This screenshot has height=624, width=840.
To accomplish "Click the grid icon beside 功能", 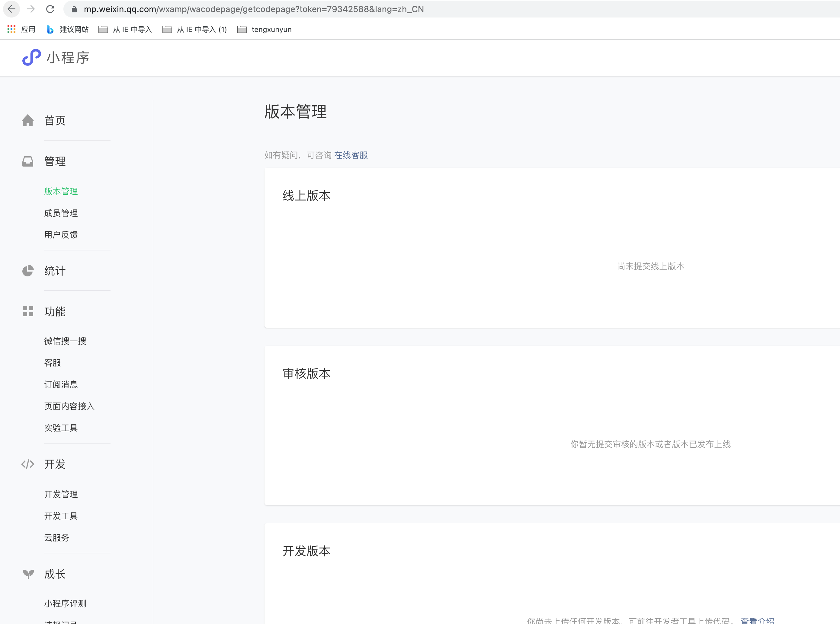I will click(x=27, y=311).
